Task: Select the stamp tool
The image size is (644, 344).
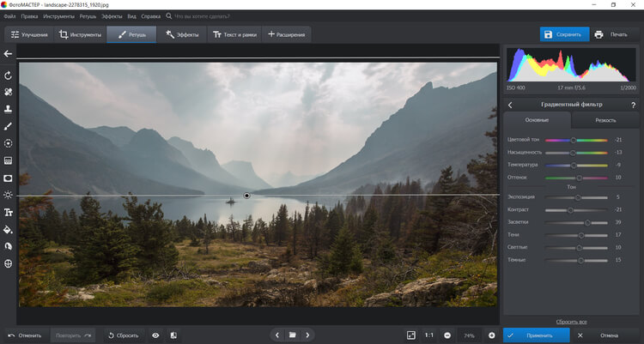Action: point(8,109)
